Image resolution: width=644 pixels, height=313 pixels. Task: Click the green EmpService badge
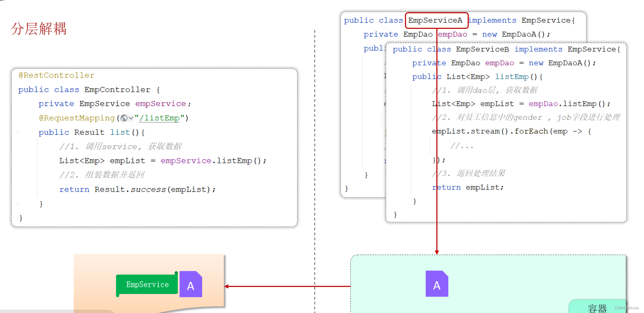tap(147, 284)
